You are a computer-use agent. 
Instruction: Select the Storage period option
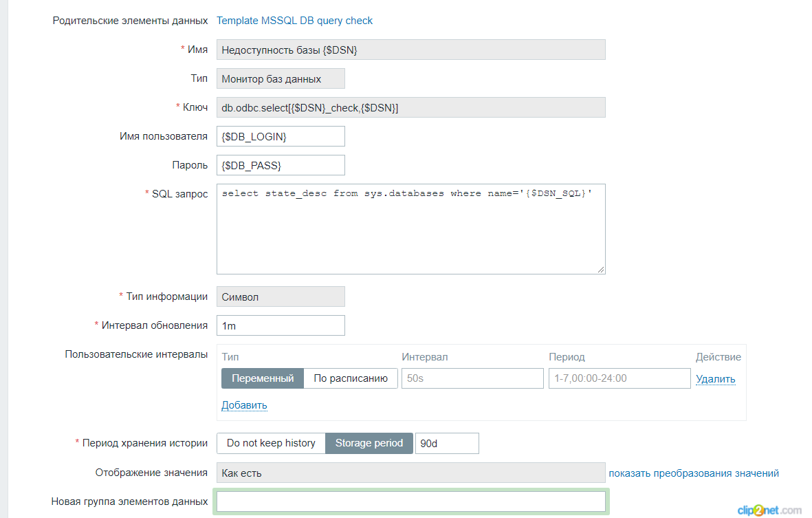369,443
